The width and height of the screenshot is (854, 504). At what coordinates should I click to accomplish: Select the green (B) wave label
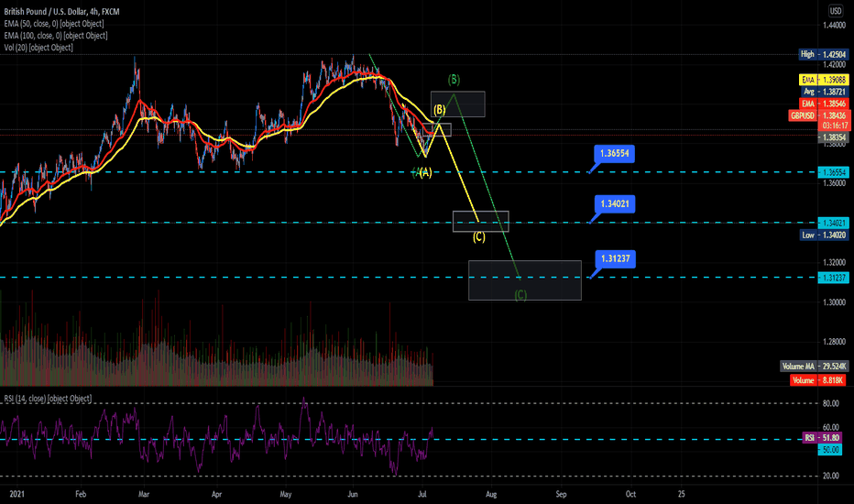pyautogui.click(x=454, y=80)
